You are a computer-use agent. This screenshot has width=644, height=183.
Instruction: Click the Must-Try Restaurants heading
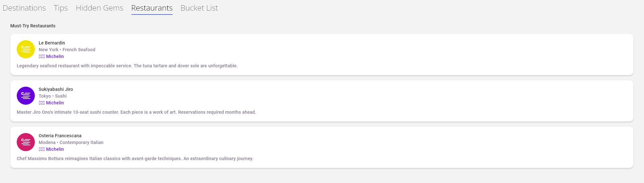33,26
